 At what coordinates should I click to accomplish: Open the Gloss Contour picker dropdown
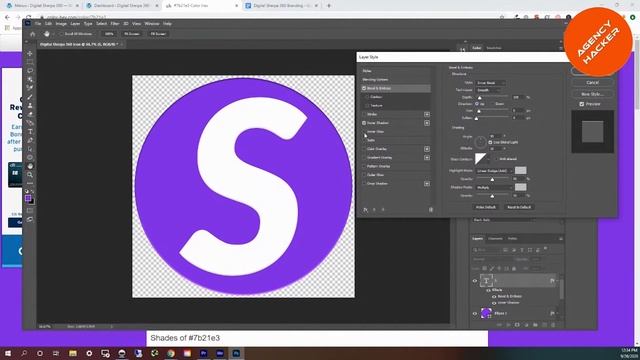(x=489, y=159)
